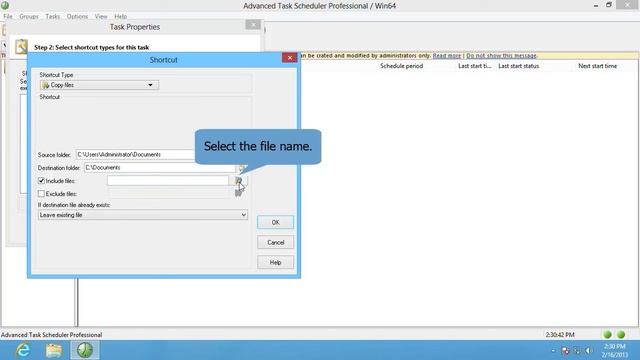Viewport: 640px width, 360px height.
Task: Click the Destination folder path field
Action: [x=160, y=168]
